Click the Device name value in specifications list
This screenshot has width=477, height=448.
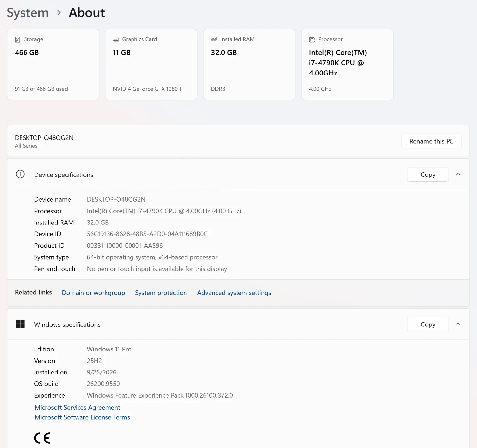pos(116,199)
